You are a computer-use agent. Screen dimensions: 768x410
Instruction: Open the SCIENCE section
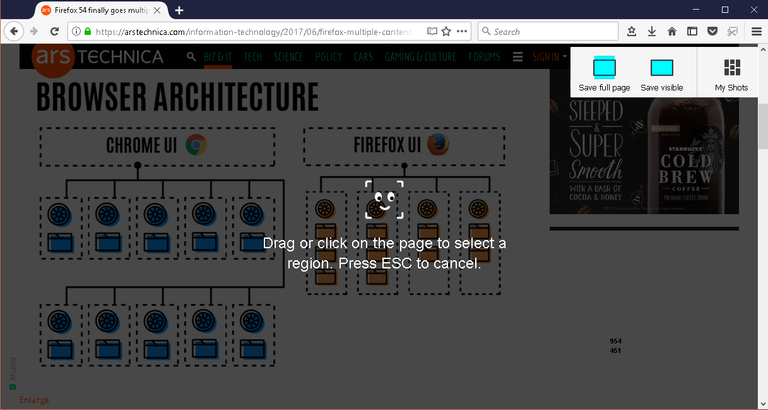tap(288, 57)
